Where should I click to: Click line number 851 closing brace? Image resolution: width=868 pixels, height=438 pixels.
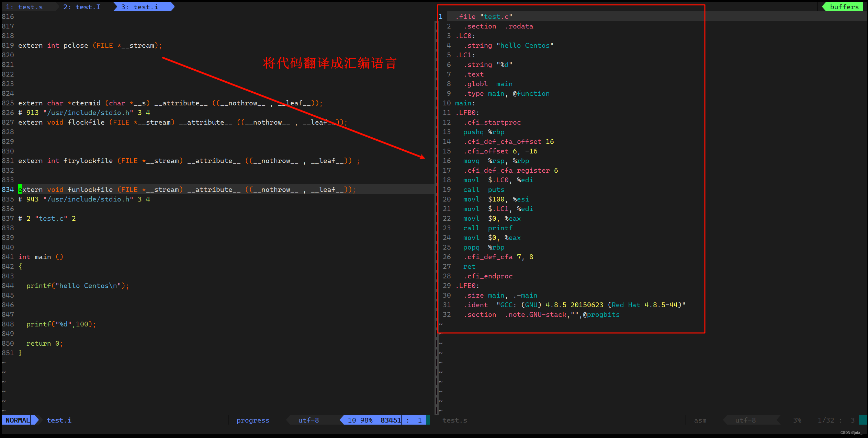[x=20, y=353]
